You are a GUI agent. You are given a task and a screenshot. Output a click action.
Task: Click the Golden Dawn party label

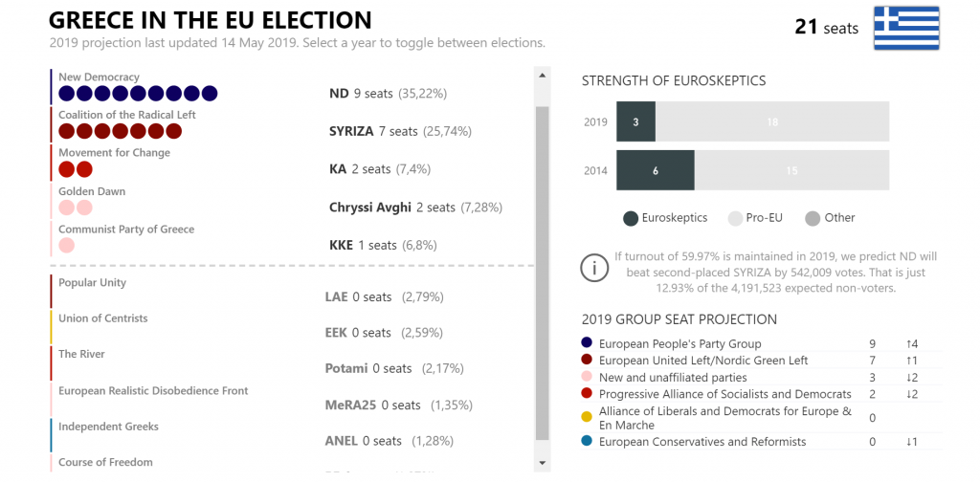pyautogui.click(x=92, y=191)
